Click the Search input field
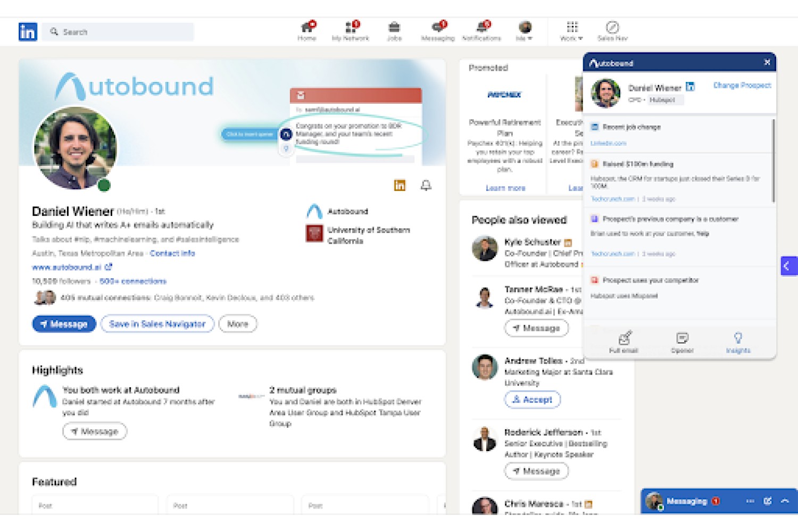The image size is (798, 532). pyautogui.click(x=118, y=32)
